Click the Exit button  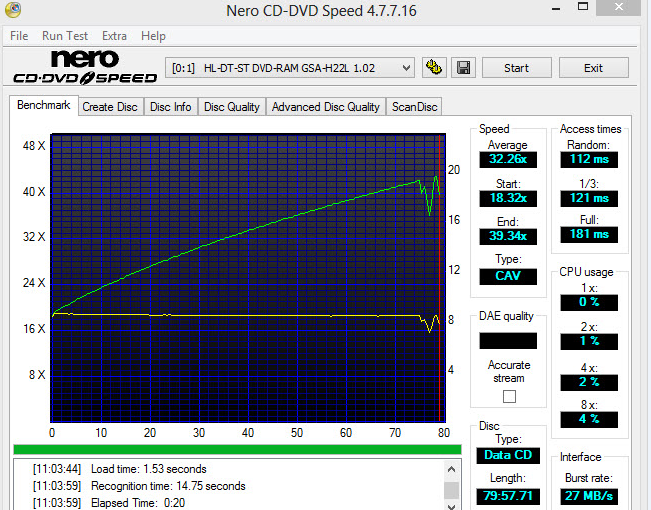[x=593, y=68]
